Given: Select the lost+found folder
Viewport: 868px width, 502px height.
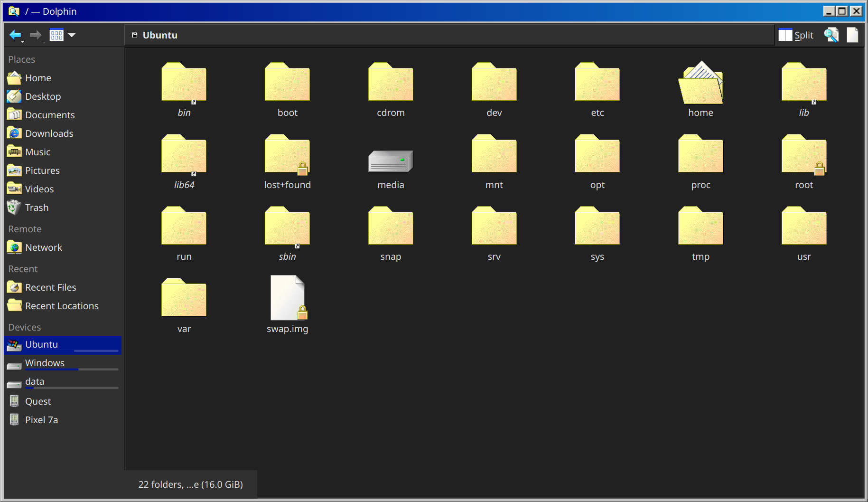Looking at the screenshot, I should tap(287, 154).
